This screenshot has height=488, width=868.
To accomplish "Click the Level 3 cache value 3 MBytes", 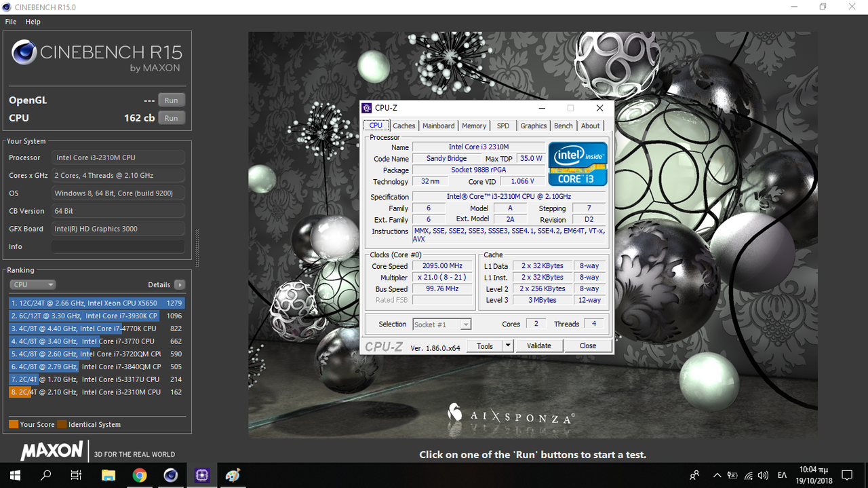I will [541, 300].
